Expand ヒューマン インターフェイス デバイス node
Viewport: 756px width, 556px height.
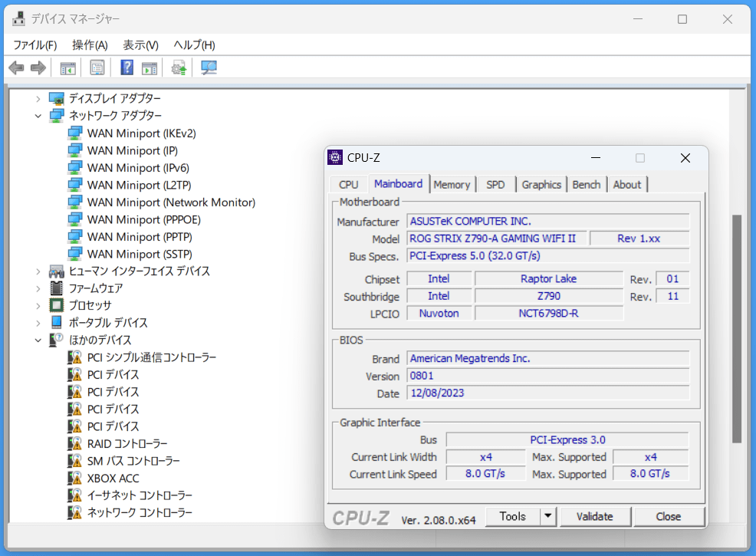pos(38,271)
